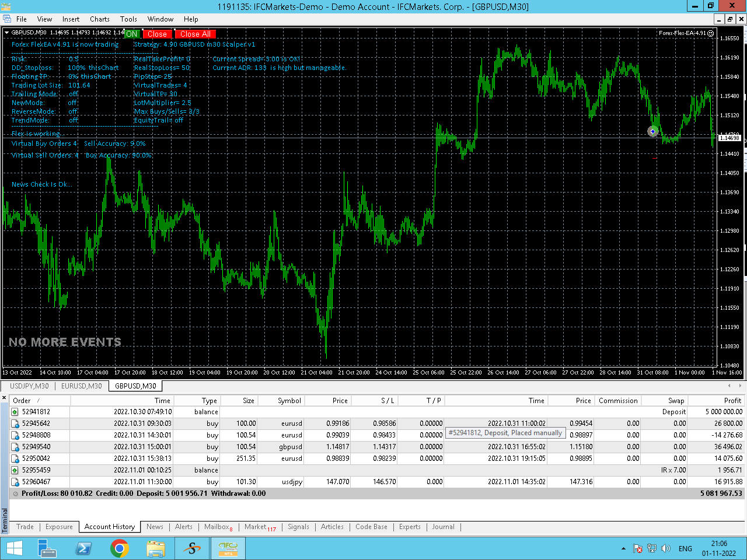Open the Windows Start menu

point(14,548)
